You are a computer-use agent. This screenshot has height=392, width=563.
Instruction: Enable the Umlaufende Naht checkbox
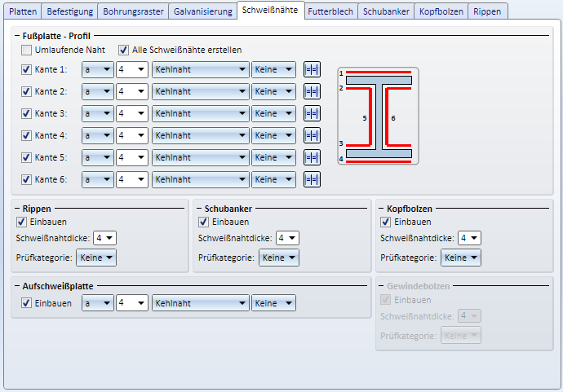point(28,50)
